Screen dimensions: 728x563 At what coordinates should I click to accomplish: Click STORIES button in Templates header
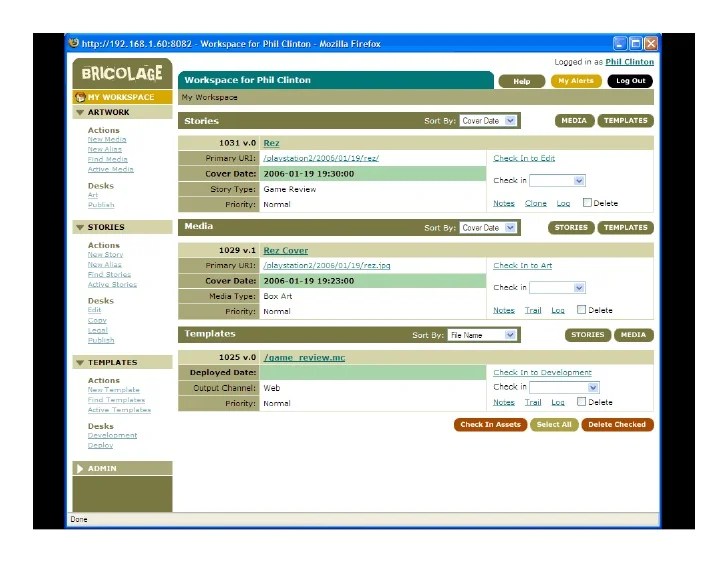coord(588,335)
